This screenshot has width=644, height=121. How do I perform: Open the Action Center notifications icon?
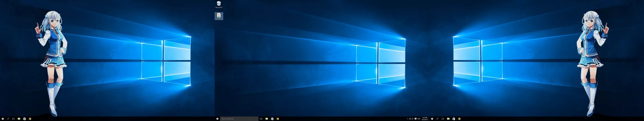pos(416,119)
